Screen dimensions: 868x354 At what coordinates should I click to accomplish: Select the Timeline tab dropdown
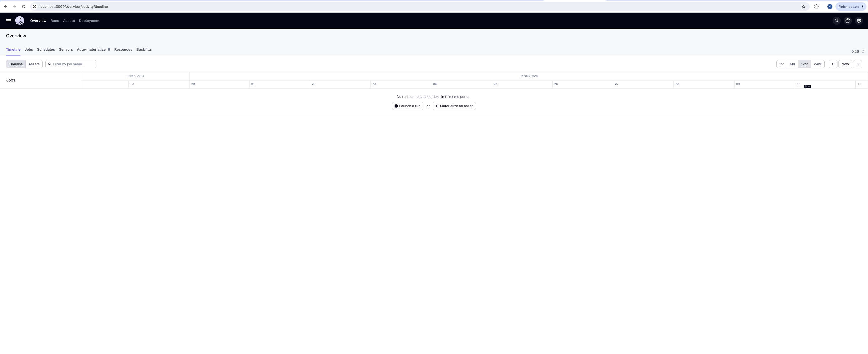pos(13,50)
